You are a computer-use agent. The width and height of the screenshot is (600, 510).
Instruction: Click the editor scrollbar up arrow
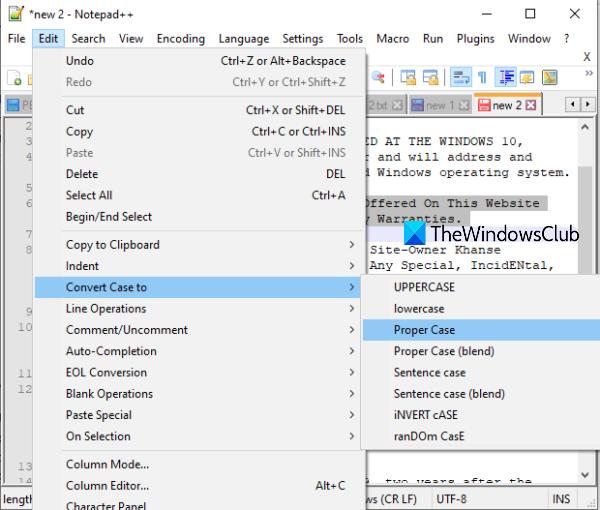(x=585, y=127)
